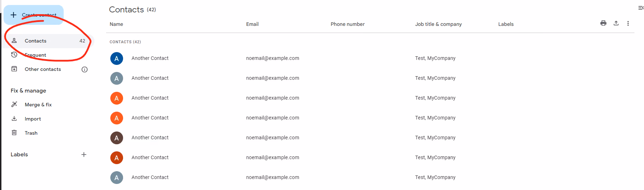Click the Merge & fix wand icon
The height and width of the screenshot is (190, 644).
(x=14, y=104)
